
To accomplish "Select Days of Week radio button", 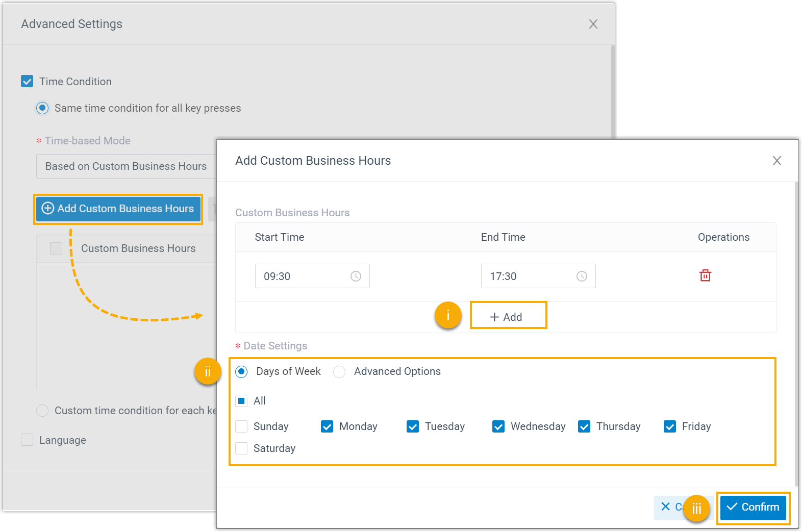I will pos(242,372).
